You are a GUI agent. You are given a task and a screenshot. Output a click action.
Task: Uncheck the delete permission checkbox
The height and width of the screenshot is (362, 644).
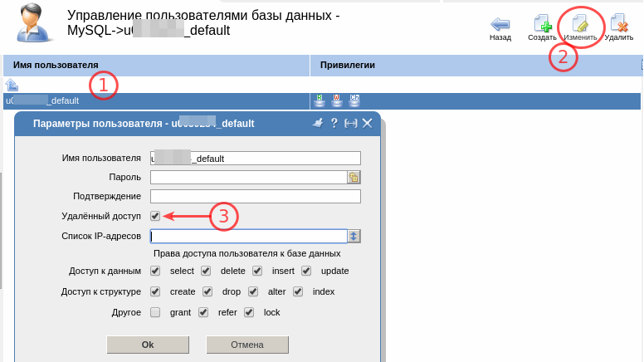(x=206, y=271)
